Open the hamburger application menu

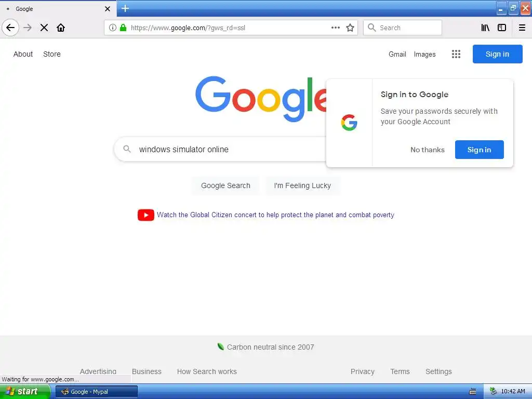[x=522, y=28]
